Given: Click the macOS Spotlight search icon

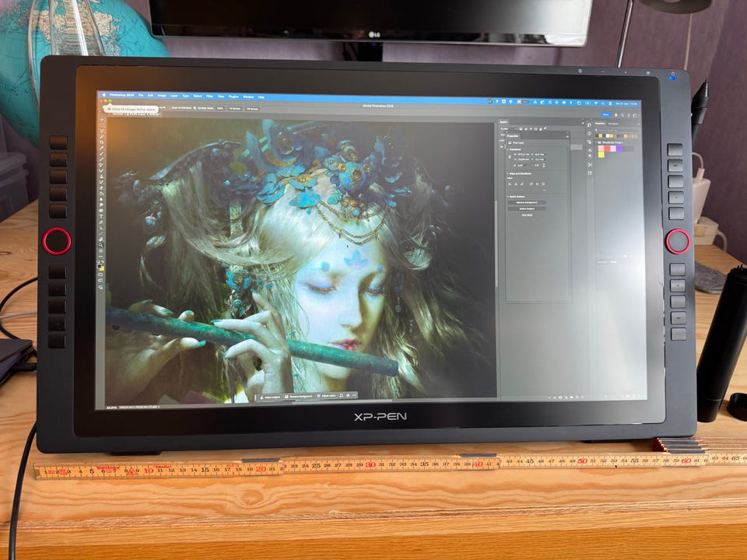Looking at the screenshot, I should (603, 103).
